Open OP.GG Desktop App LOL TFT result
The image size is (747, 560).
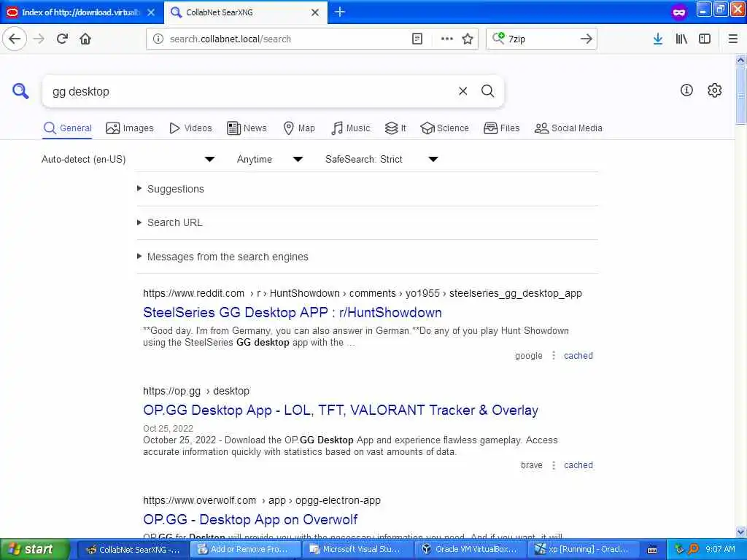point(341,411)
